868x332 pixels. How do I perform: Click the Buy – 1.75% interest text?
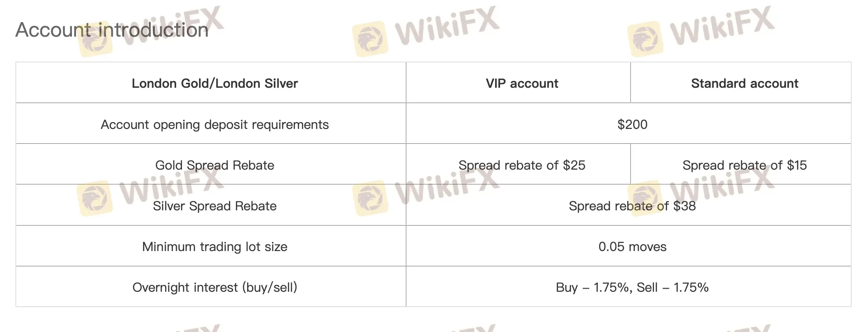point(593,287)
